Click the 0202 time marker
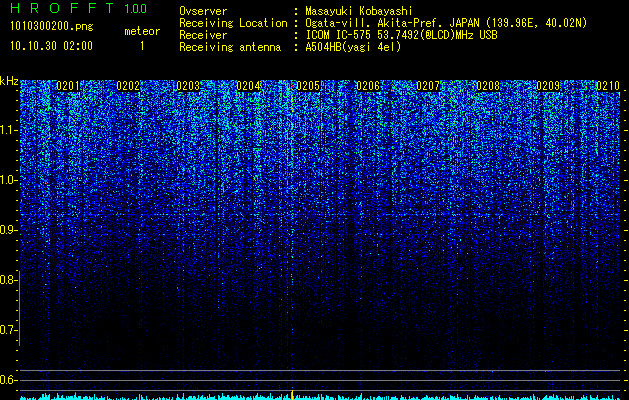Screen dimensions: 629x400 pyautogui.click(x=128, y=86)
